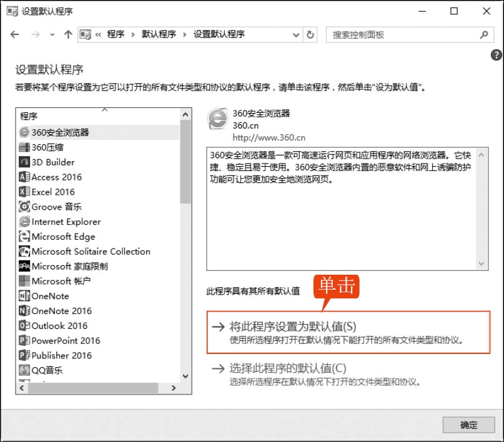Select 360安全浏览器 in the program list

pos(99,132)
